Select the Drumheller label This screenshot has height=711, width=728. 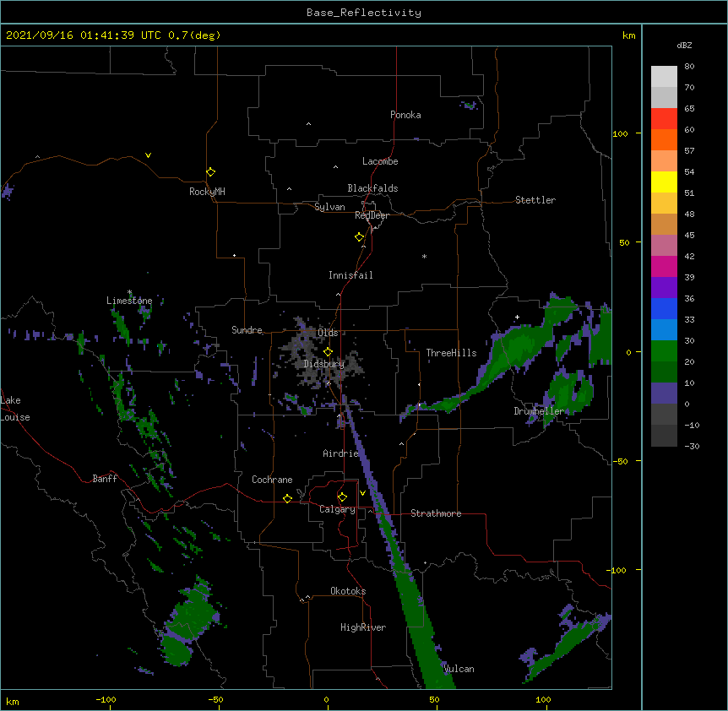coord(539,411)
